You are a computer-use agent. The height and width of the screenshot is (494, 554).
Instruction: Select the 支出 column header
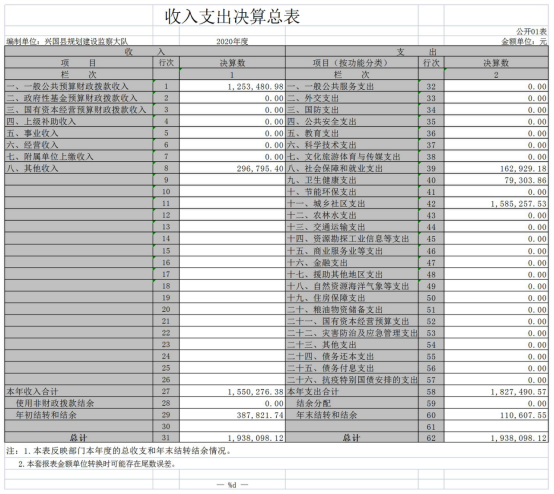[417, 52]
